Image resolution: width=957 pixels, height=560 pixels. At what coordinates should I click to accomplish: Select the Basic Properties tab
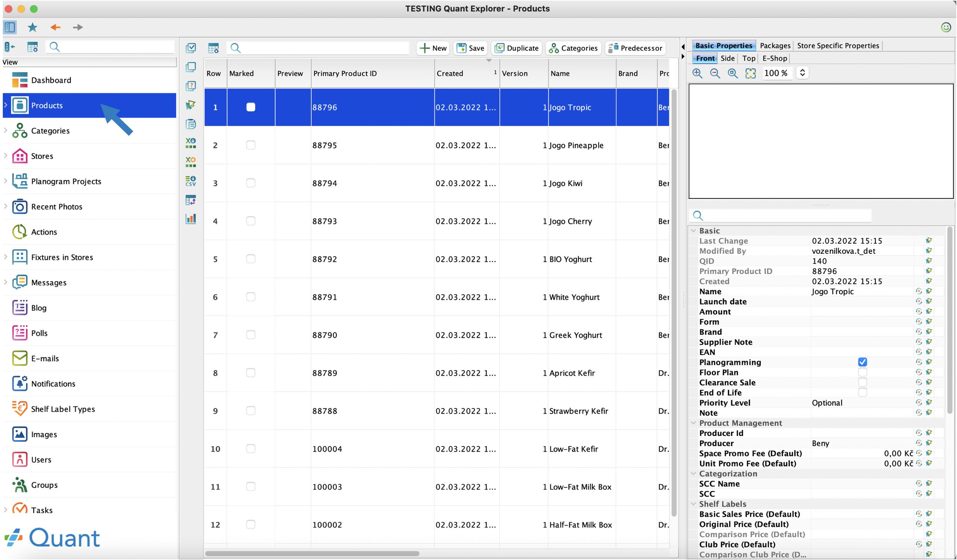724,46
